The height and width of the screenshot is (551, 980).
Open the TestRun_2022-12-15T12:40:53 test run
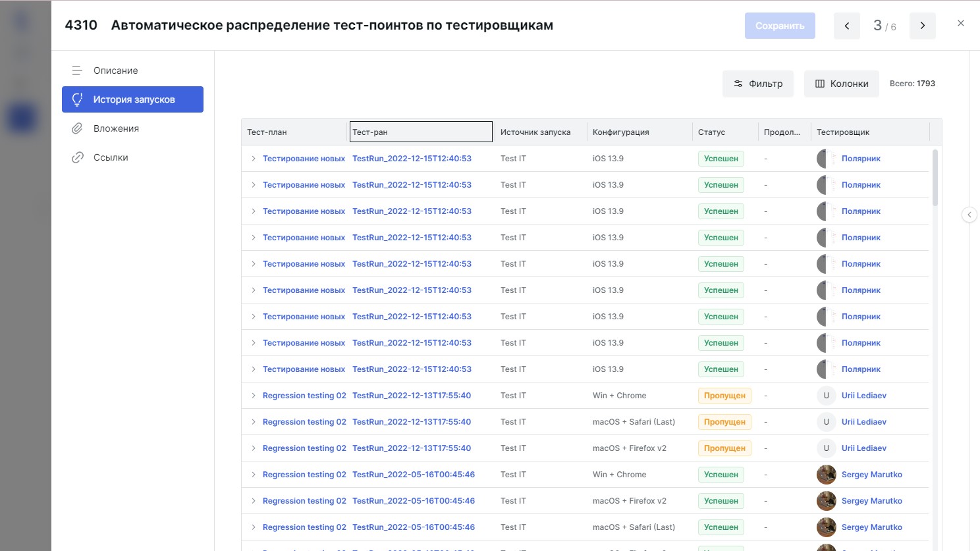tap(412, 158)
